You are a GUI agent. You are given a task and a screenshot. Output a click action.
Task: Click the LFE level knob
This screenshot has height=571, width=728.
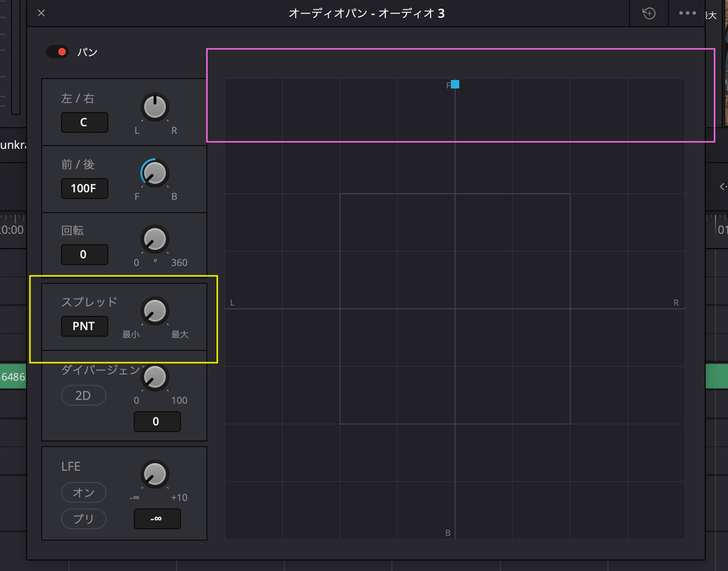point(155,474)
